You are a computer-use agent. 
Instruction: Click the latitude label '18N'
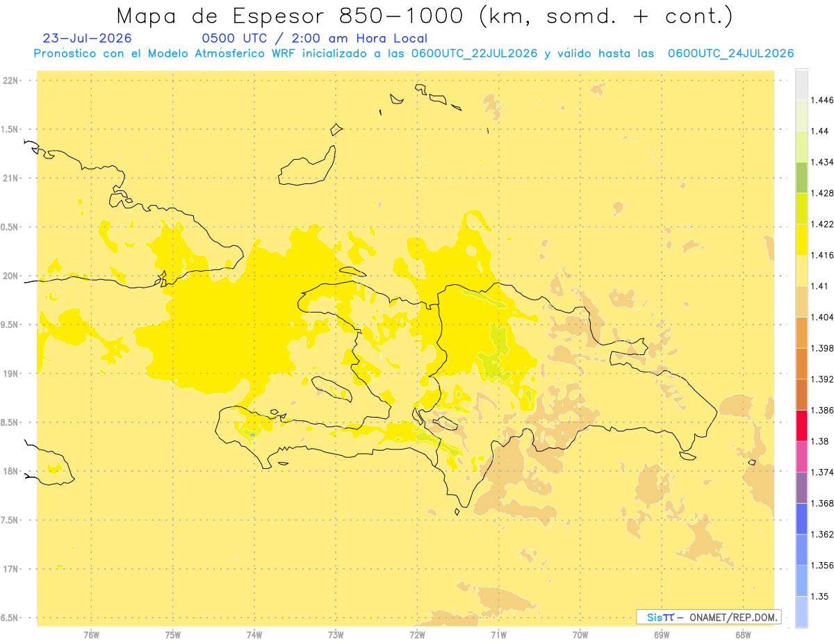pos(10,471)
